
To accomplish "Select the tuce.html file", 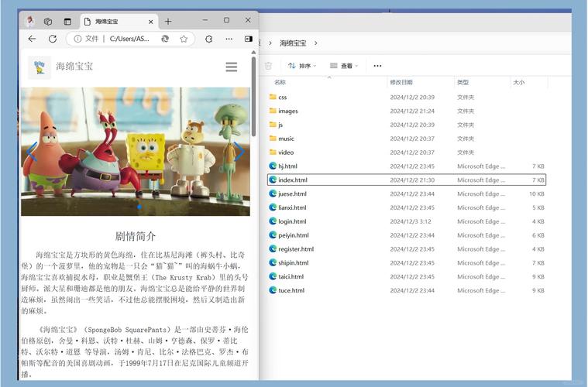I will (407, 290).
